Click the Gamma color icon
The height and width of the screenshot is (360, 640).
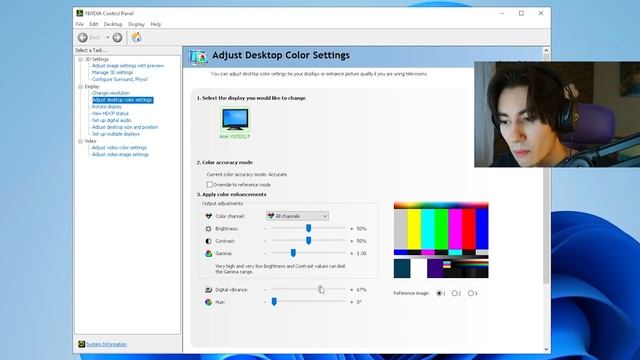point(208,253)
